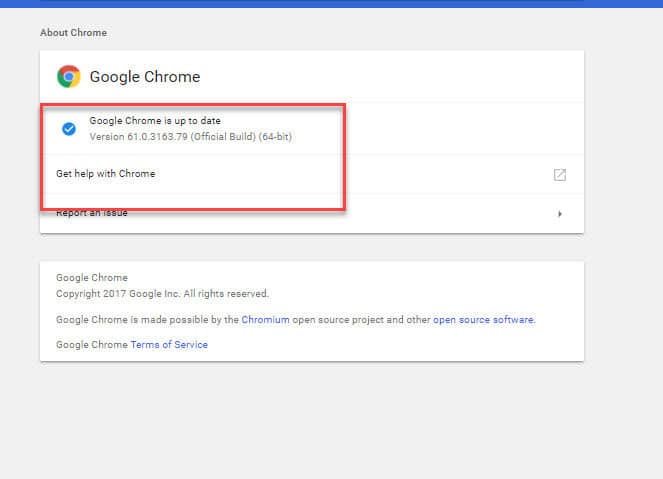Click 'Google Chrome is up to date' text
The height and width of the screenshot is (479, 663).
(x=155, y=120)
